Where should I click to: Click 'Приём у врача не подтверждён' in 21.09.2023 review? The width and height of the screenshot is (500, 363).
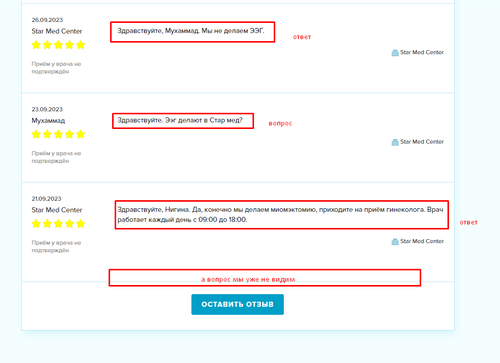(x=56, y=246)
